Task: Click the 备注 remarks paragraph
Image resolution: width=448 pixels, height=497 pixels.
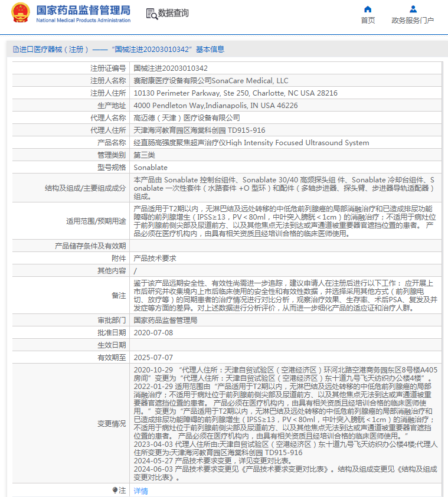Action: click(x=285, y=295)
